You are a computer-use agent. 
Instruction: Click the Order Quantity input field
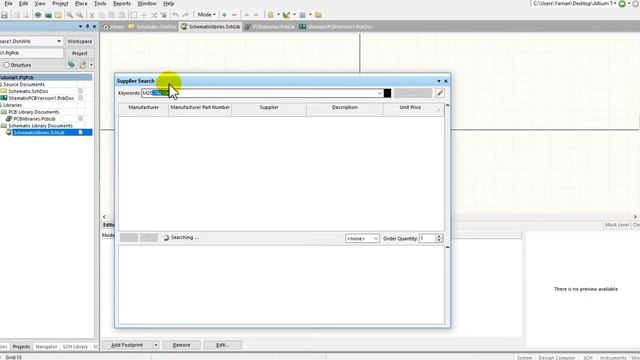[x=428, y=238]
